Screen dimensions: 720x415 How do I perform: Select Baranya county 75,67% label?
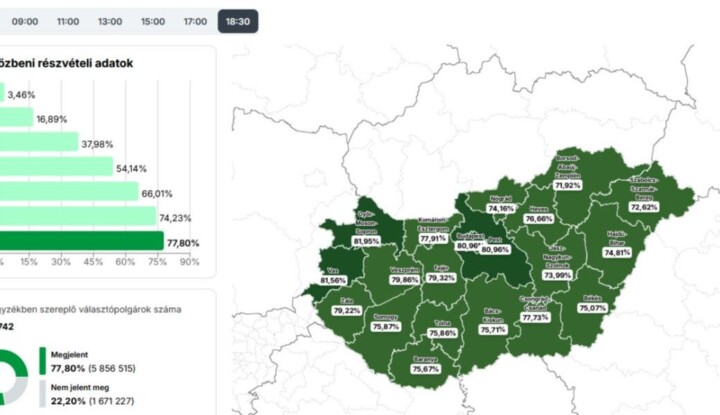(427, 369)
